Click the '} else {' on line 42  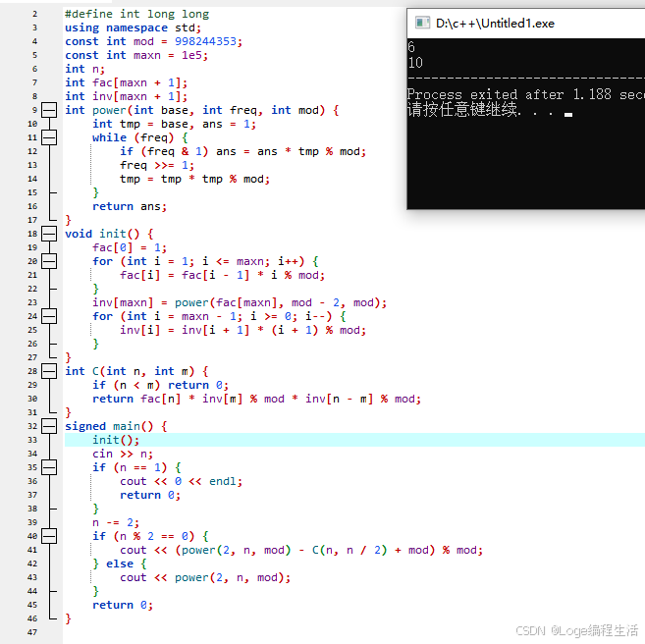click(x=120, y=563)
